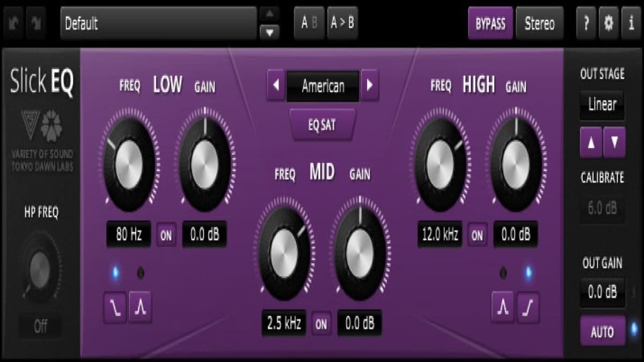Toggle the HIGH band ON button
Viewport: 644px width, 362px height.
coord(478,236)
